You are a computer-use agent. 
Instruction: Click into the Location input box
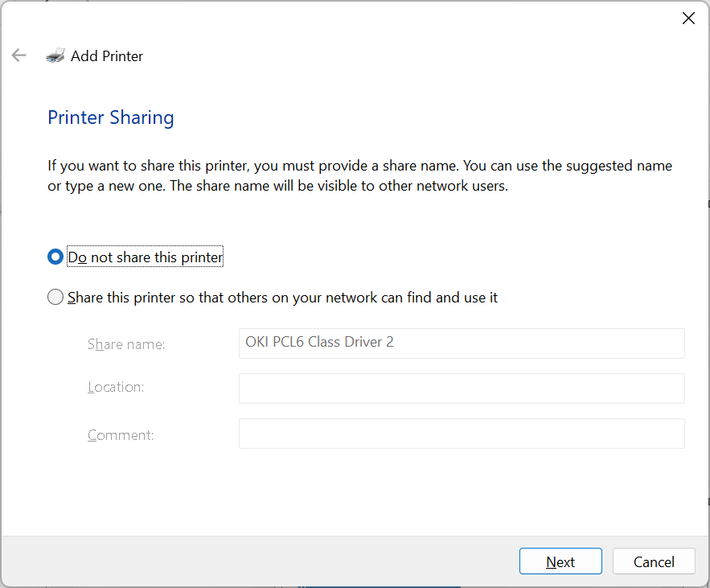pyautogui.click(x=462, y=389)
